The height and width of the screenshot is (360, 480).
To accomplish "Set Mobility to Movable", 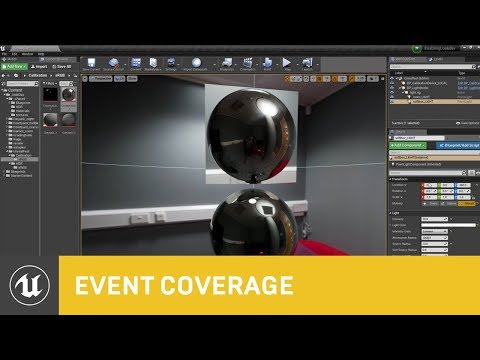I will pos(467,203).
